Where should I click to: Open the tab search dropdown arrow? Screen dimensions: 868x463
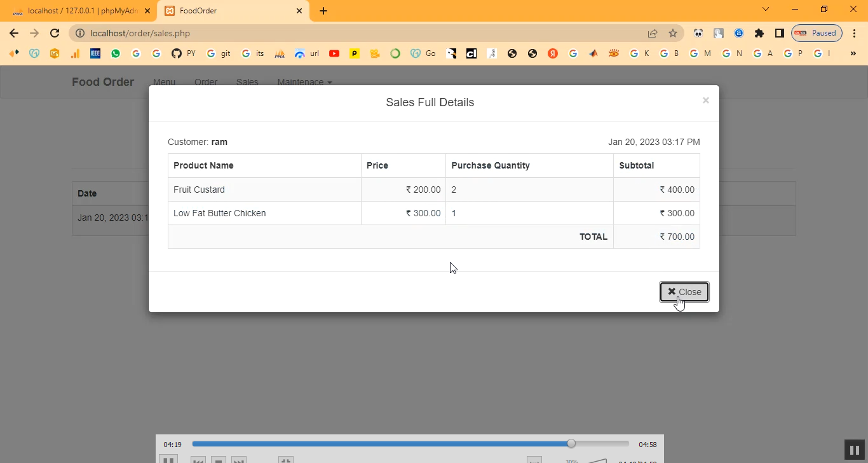pyautogui.click(x=766, y=10)
